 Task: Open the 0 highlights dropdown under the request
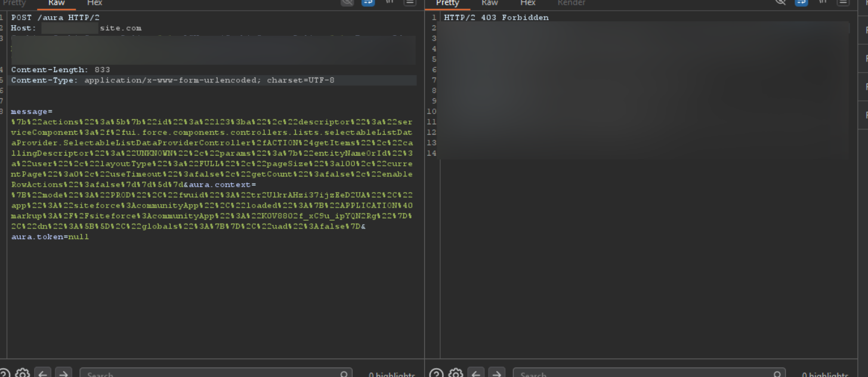391,374
